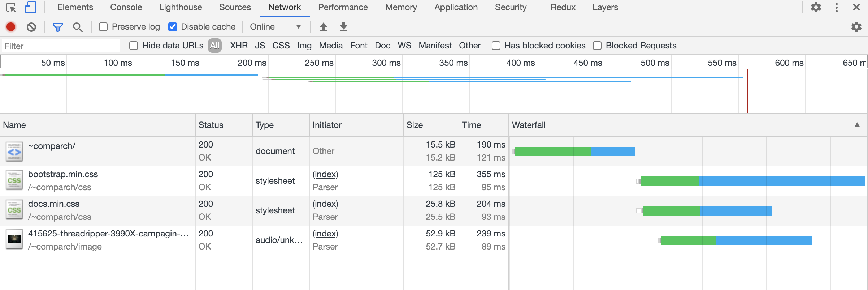The image size is (868, 290).
Task: Open the Online throttling dropdown
Action: (275, 27)
